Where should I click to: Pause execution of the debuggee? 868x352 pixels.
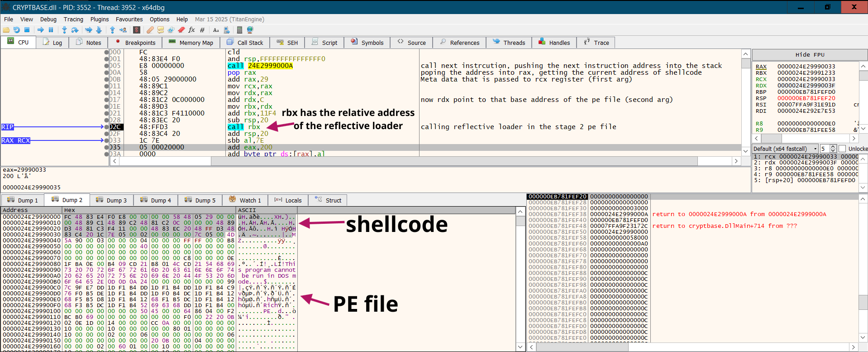(51, 30)
